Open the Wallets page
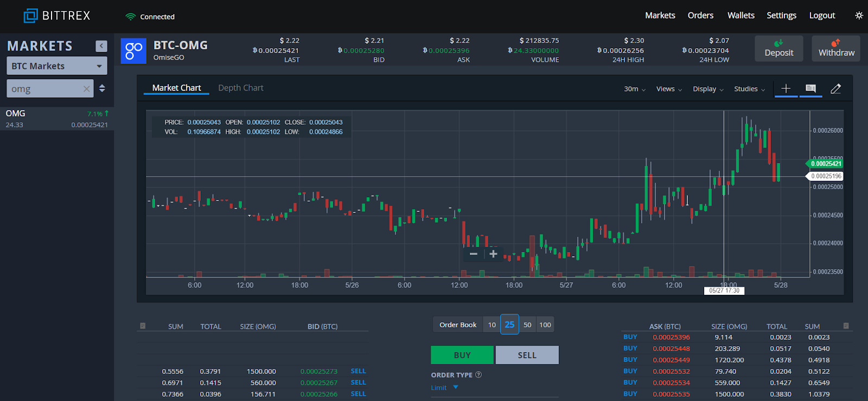868x401 pixels. (x=741, y=15)
